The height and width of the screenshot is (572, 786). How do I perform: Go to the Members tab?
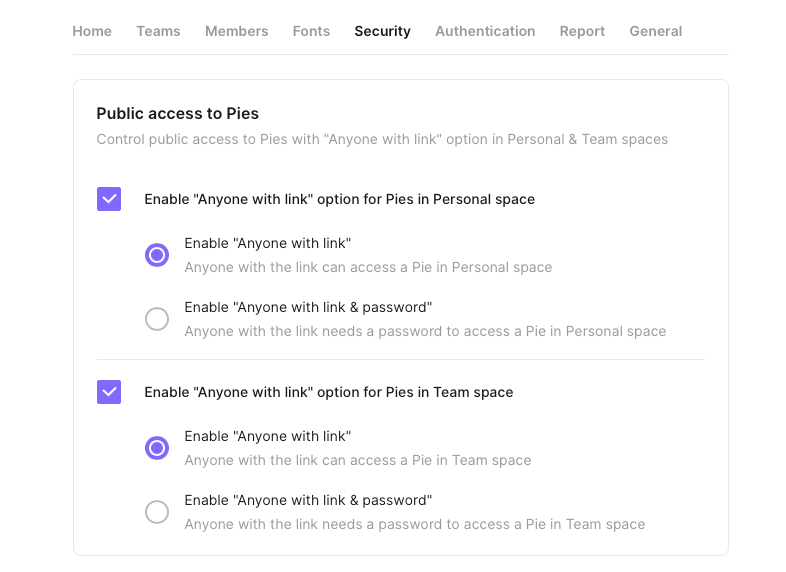click(x=236, y=31)
